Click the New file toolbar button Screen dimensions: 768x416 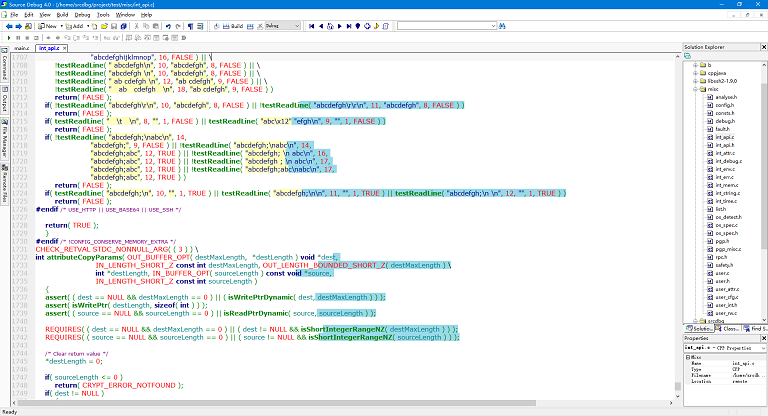[47, 25]
